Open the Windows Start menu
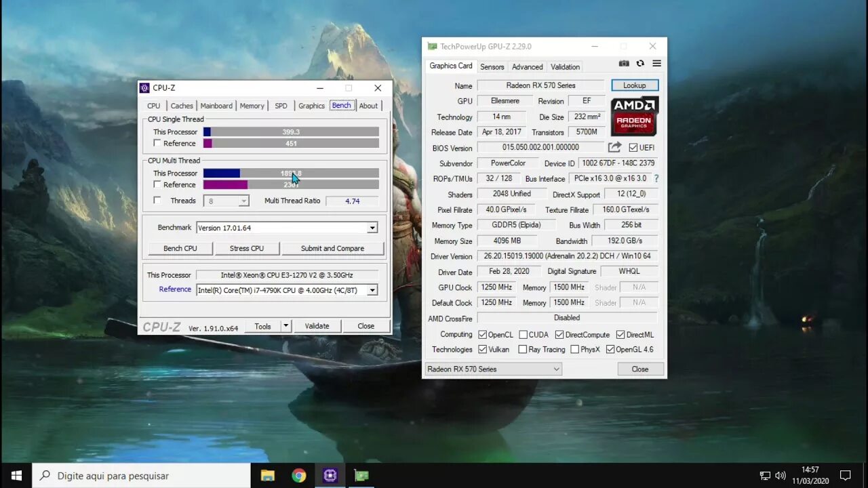 [x=16, y=476]
